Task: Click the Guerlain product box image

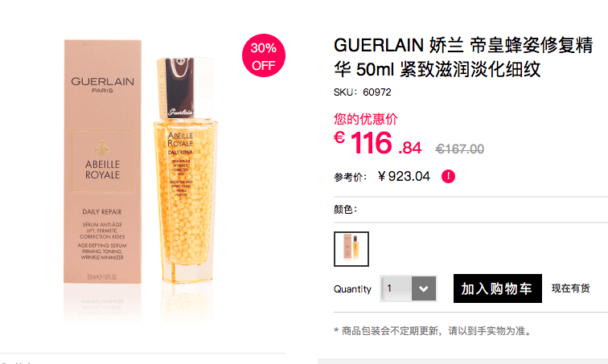Action: (x=102, y=161)
